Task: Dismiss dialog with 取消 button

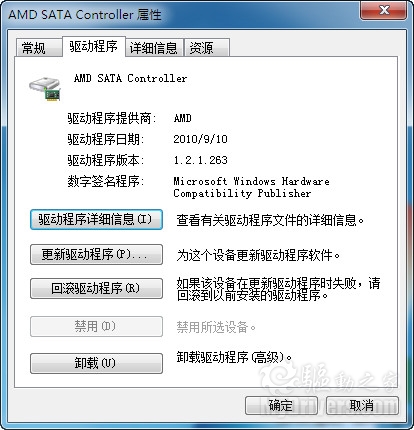Action: tap(362, 405)
